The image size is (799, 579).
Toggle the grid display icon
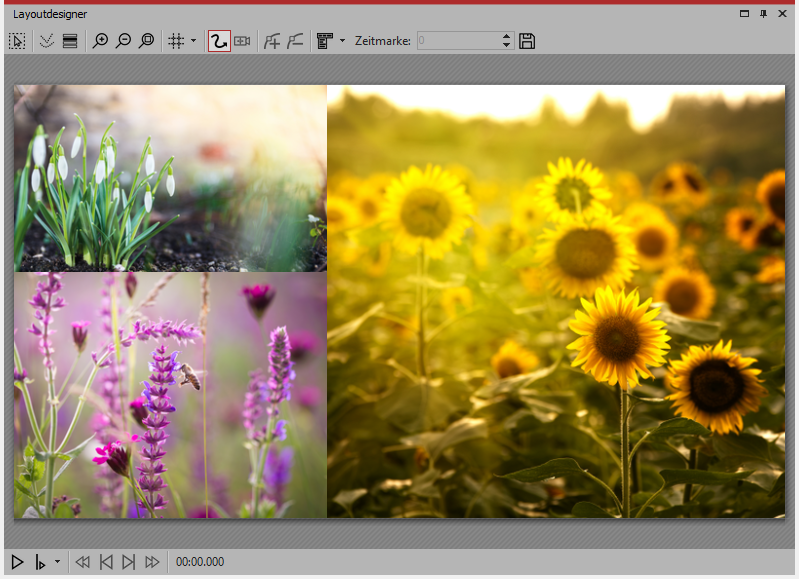pos(176,41)
